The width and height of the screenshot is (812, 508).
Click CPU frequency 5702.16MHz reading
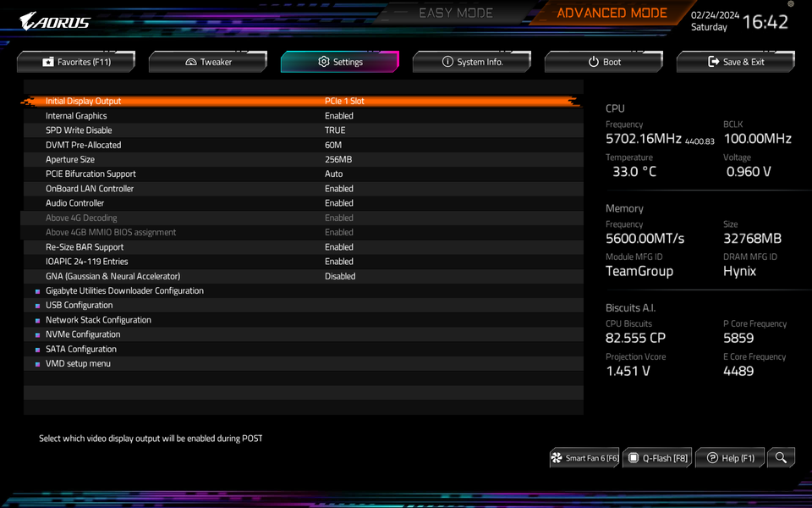point(643,138)
